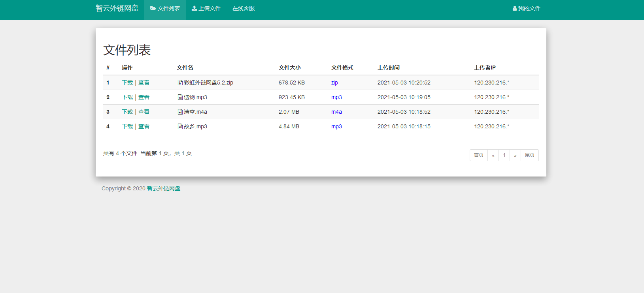View details of 遗物.mp3
This screenshot has height=293, width=644.
point(144,97)
